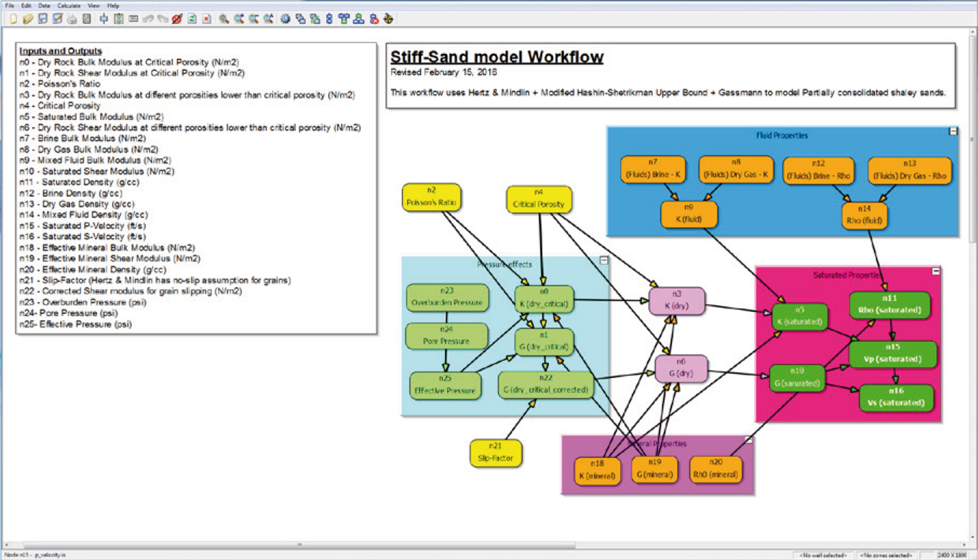This screenshot has height=560, width=978.
Task: Click the blue insert node icon
Action: 104,19
